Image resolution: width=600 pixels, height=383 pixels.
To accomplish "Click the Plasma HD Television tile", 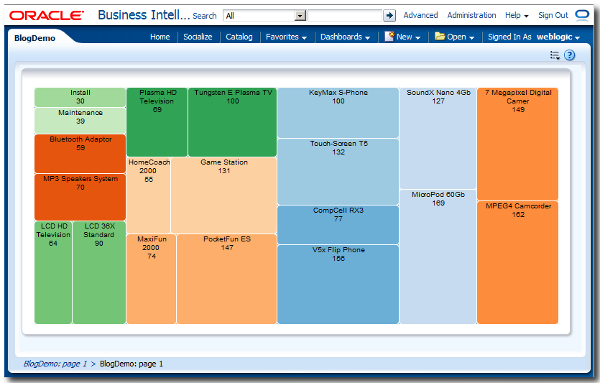I will [x=157, y=122].
